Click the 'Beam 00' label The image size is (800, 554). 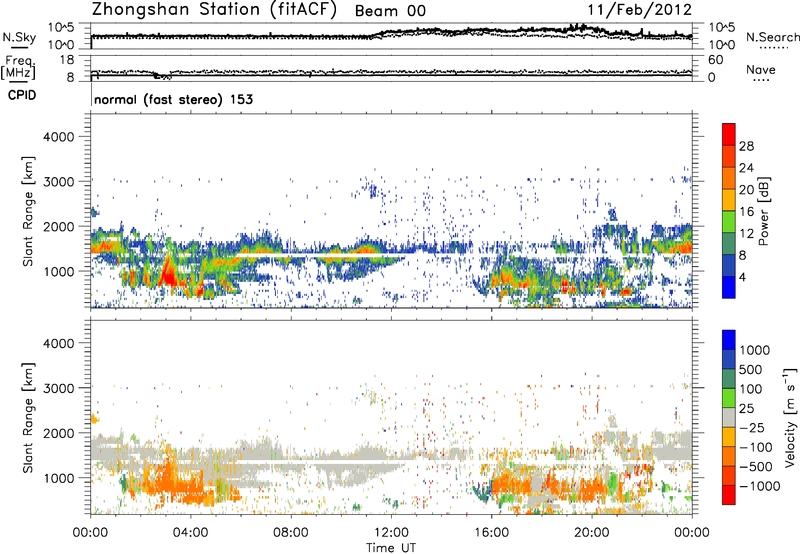(x=390, y=11)
